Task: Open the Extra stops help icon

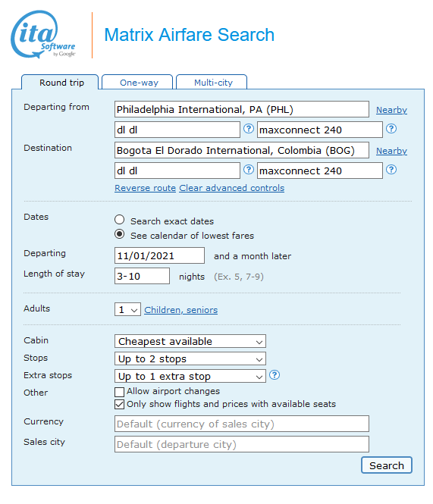Action: [x=275, y=375]
